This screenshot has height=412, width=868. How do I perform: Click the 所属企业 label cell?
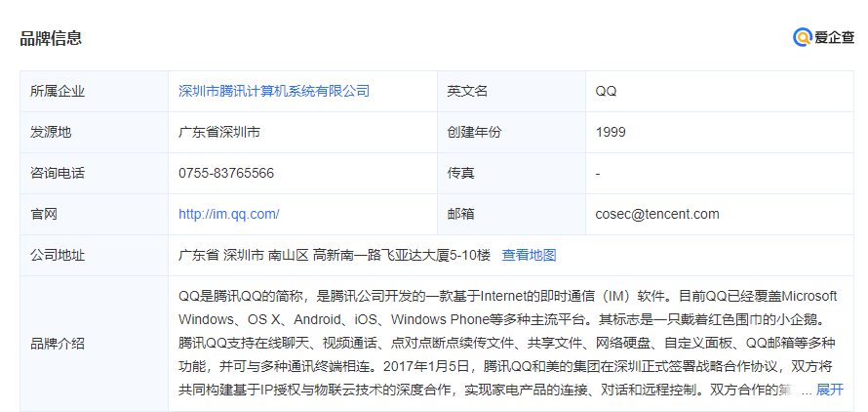tap(94, 91)
